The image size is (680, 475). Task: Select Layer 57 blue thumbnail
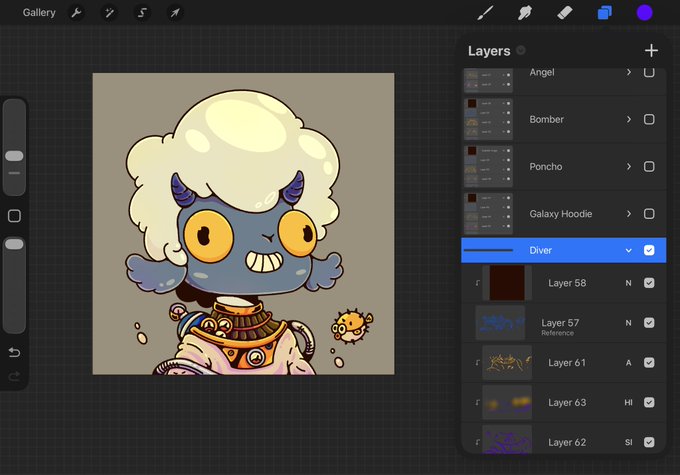500,323
